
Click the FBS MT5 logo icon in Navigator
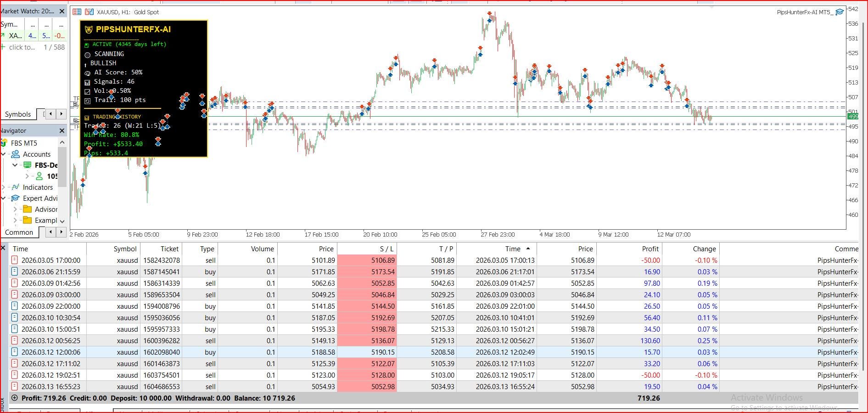pyautogui.click(x=4, y=143)
